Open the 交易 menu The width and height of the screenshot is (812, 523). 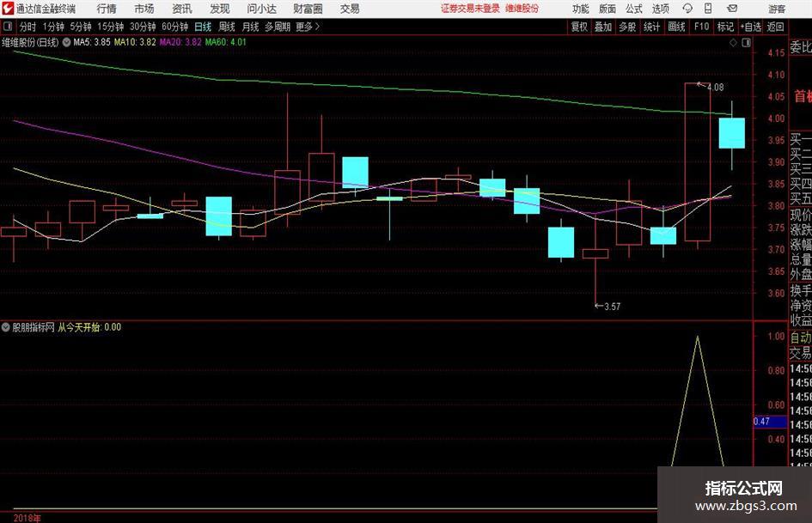tap(350, 9)
